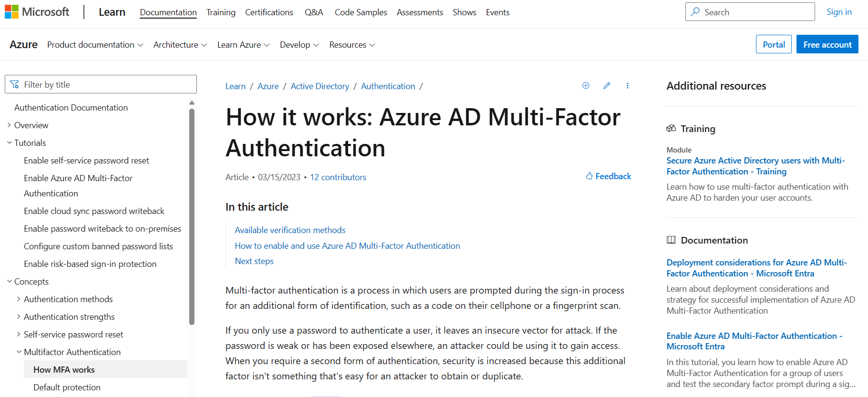Expand the Overview tree node
The width and height of the screenshot is (868, 397).
(x=9, y=125)
